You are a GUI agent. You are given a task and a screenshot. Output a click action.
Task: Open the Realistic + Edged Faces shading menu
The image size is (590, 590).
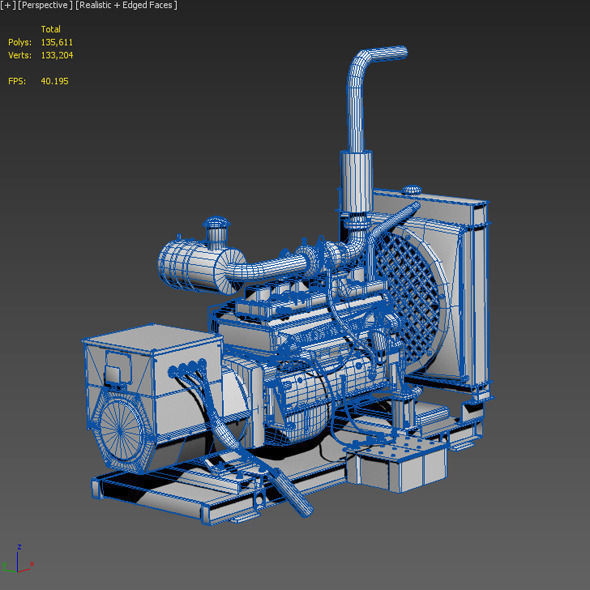126,6
